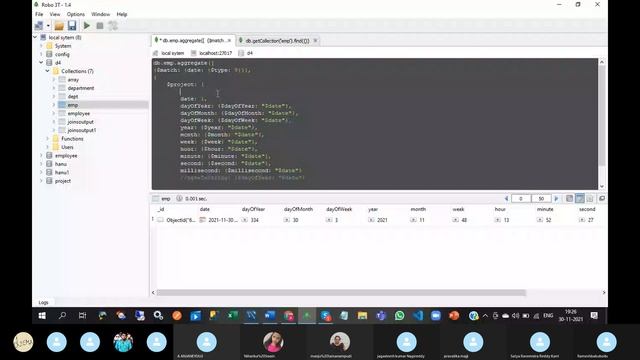Screen dimensions: 640x360
Task: Click the detach results window icon
Action: pos(602,198)
